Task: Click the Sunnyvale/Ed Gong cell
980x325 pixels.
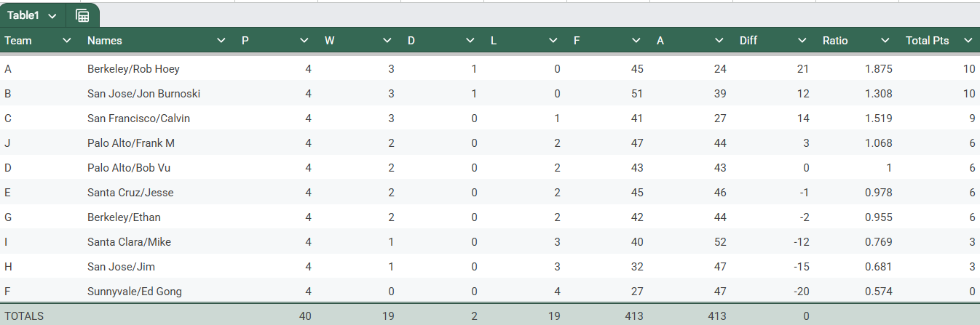Action: pyautogui.click(x=157, y=292)
